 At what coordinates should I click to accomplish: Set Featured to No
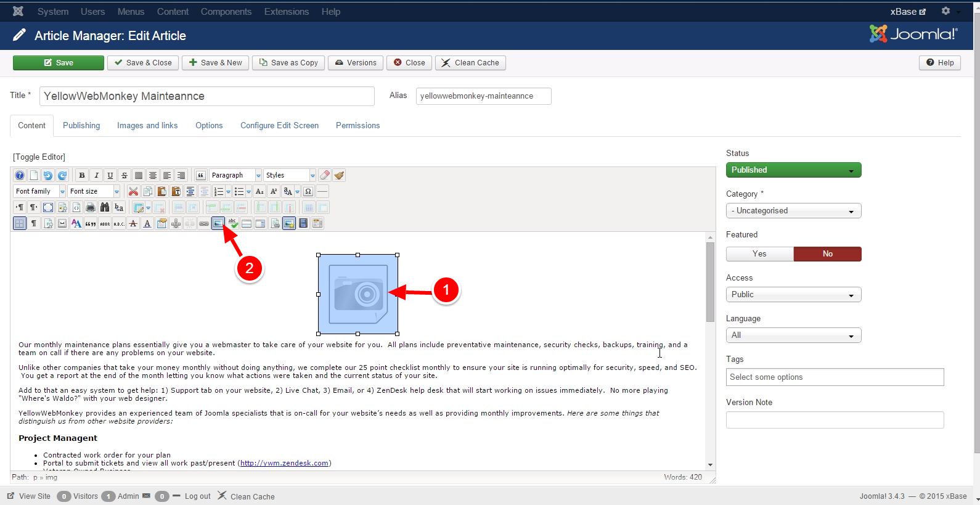click(827, 254)
